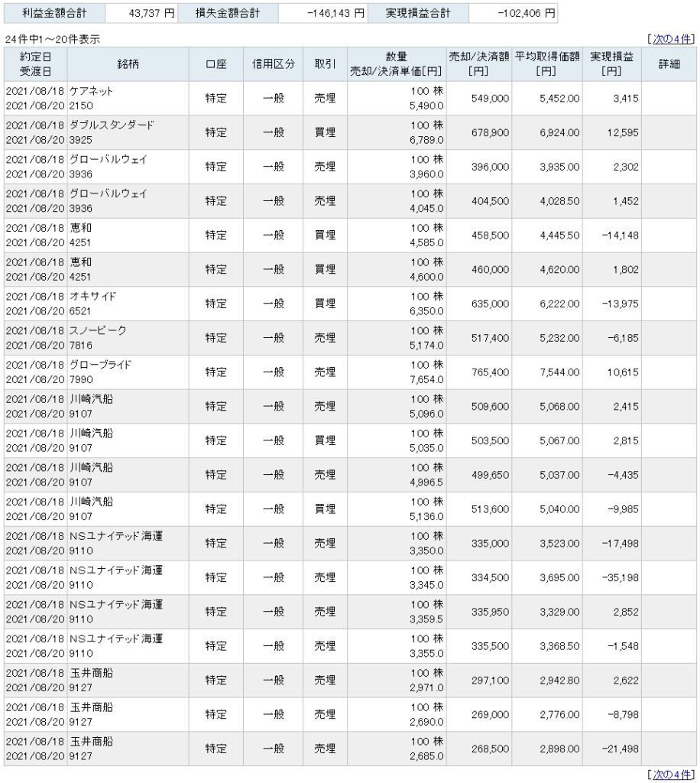Screen dimensions: 700x783
Task: Select the 銘柄 column header
Action: tap(128, 64)
